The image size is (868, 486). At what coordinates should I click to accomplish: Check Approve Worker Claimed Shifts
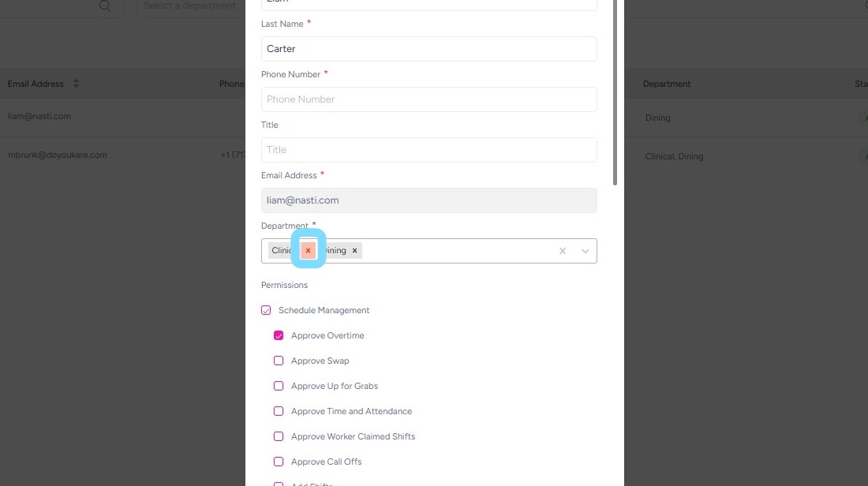pos(279,437)
